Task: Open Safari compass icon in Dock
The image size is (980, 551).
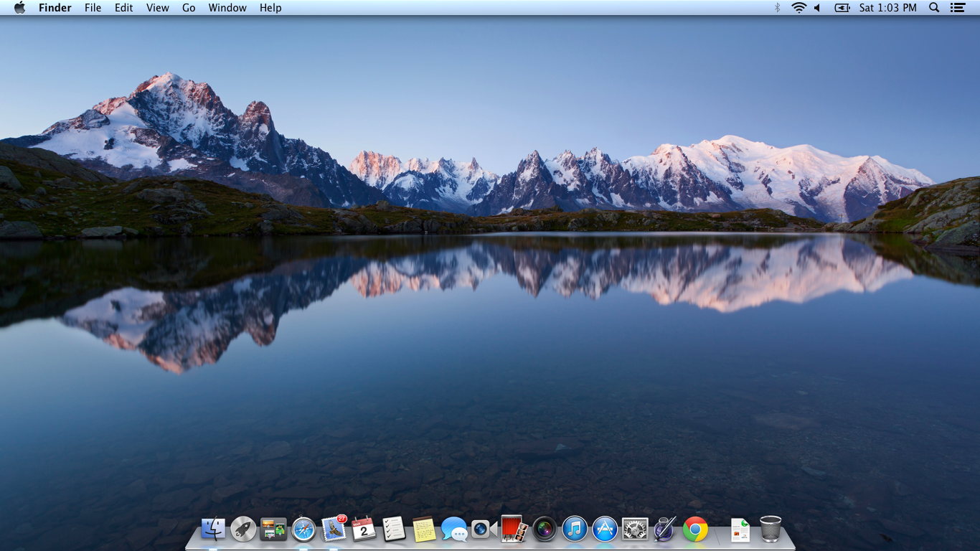Action: tap(303, 529)
